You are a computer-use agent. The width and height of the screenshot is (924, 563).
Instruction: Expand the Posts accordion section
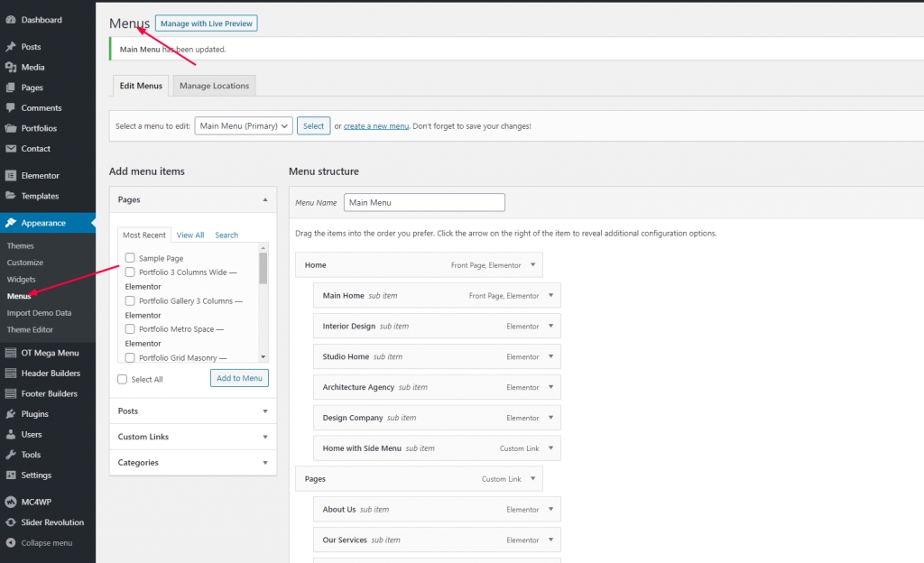coord(265,411)
